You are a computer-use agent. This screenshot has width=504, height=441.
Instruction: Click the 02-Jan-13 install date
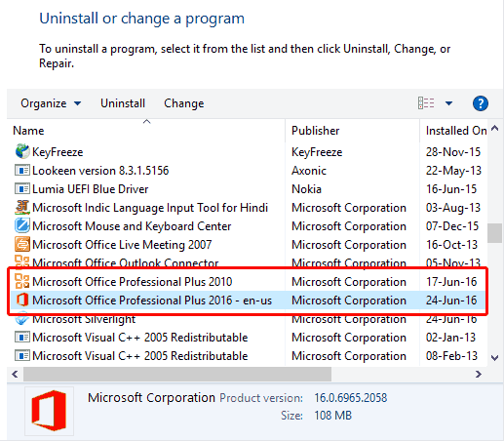pyautogui.click(x=450, y=338)
